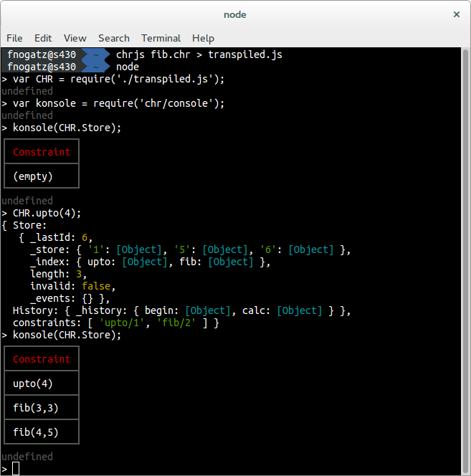Click the 'node' command after the second prompt
This screenshot has height=476, width=471.
[128, 67]
